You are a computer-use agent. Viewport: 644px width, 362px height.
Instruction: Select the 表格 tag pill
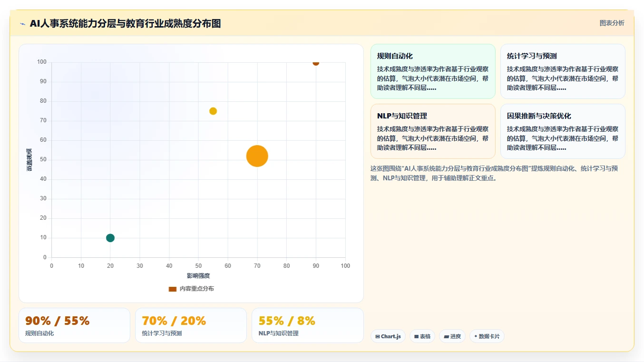(x=422, y=336)
